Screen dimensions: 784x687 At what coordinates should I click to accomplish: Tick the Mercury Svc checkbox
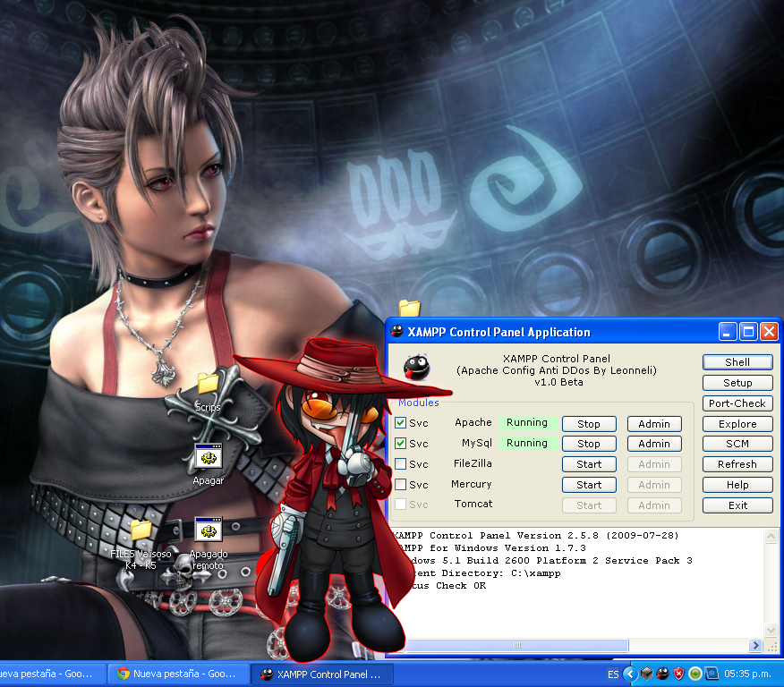401,485
